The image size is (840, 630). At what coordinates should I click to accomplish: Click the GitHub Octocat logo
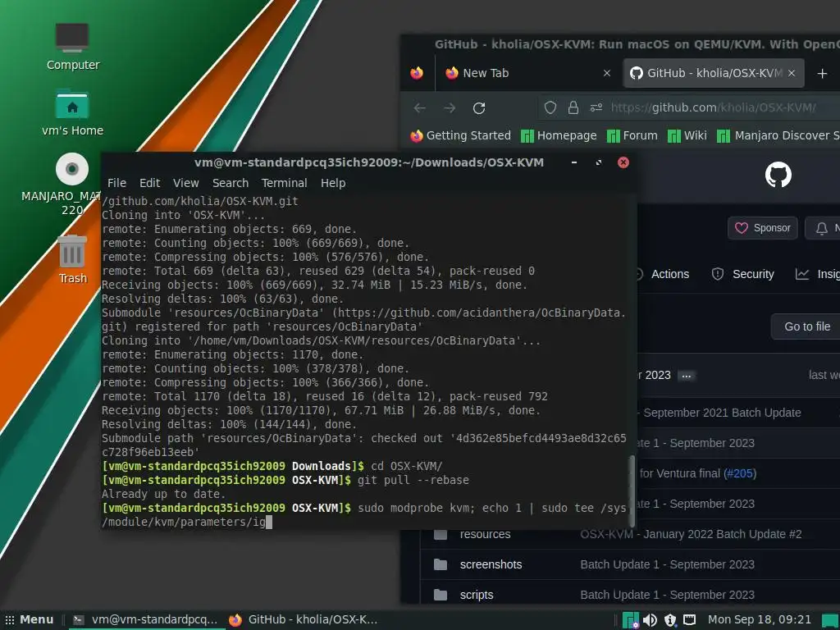coord(778,175)
